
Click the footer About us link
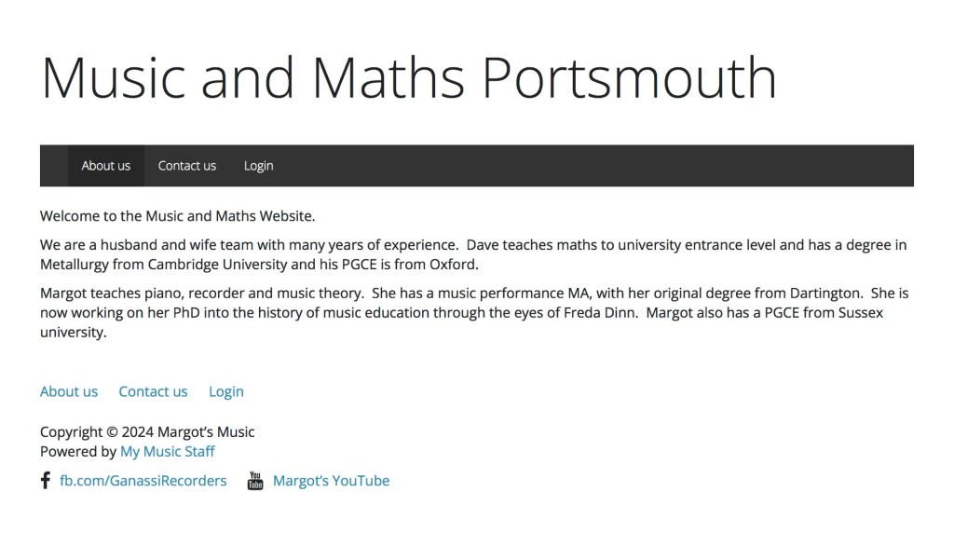click(69, 391)
